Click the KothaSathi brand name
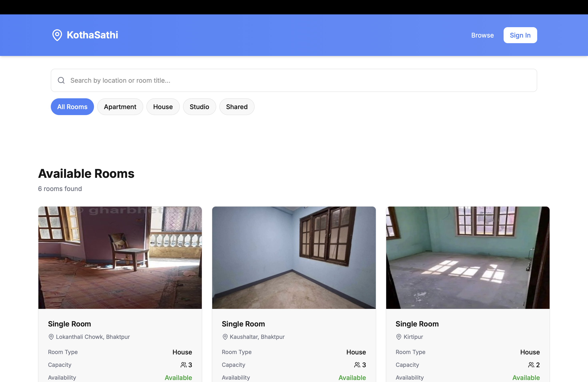The height and width of the screenshot is (382, 588). tap(92, 35)
